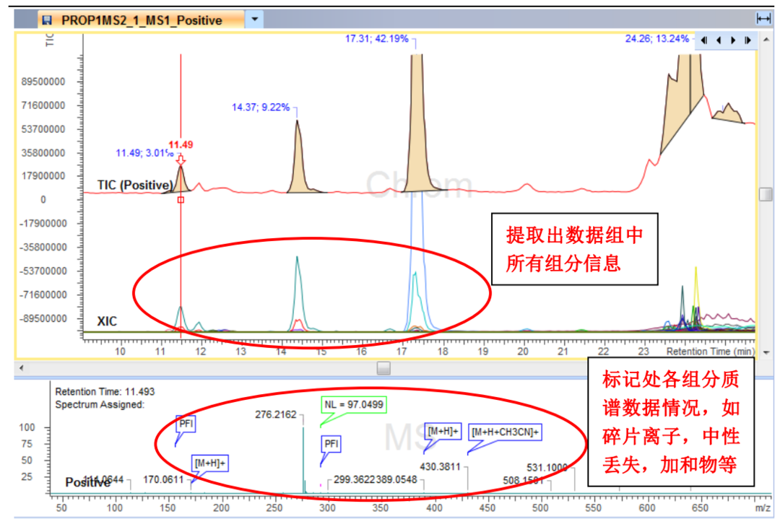Viewport: 780px width, 532px height.
Task: Jump to the last peak navigation icon
Action: coord(748,40)
